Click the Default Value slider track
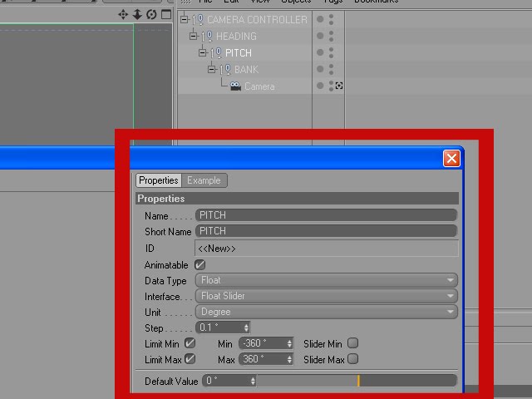The height and width of the screenshot is (399, 532). pyautogui.click(x=357, y=381)
